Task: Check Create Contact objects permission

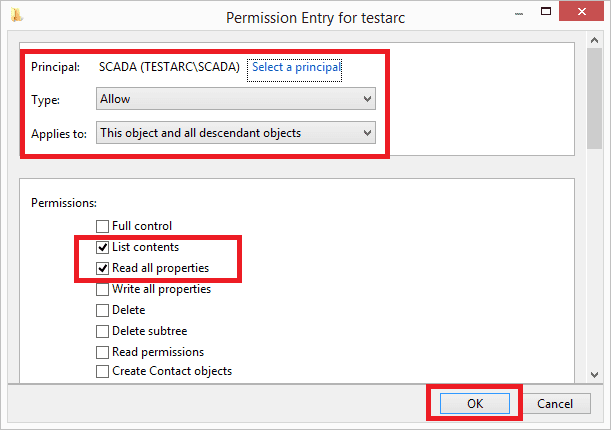Action: [103, 372]
